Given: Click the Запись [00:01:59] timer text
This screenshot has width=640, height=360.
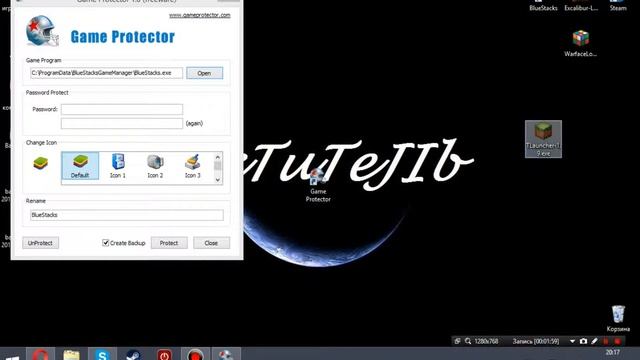Looking at the screenshot, I should (536, 341).
